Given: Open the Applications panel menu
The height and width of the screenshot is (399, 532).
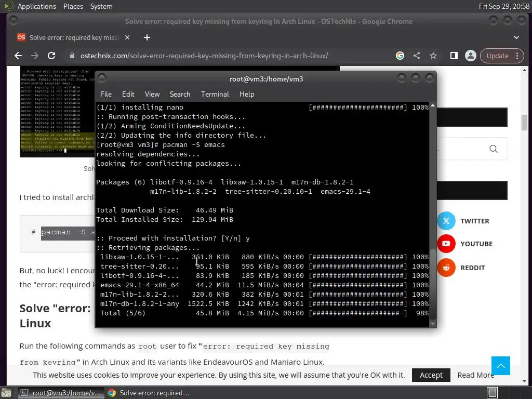Looking at the screenshot, I should coord(37,6).
